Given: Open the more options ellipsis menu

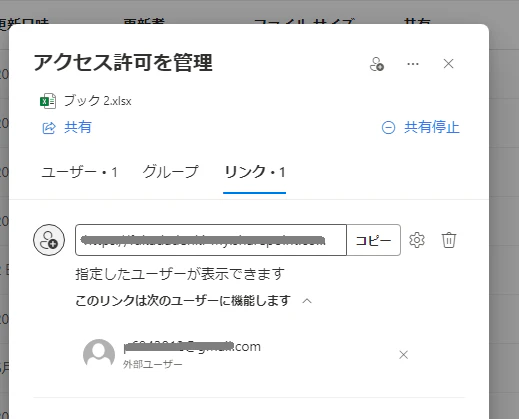Looking at the screenshot, I should click(x=413, y=64).
